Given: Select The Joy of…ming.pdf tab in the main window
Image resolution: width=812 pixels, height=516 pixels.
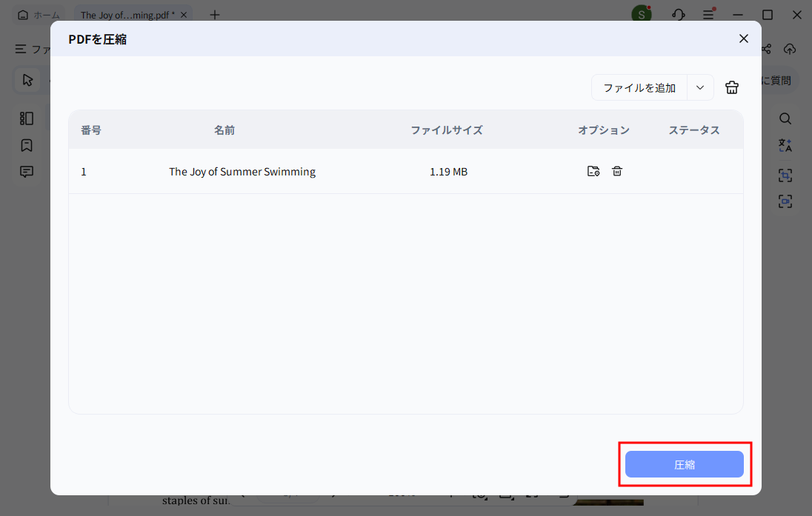Looking at the screenshot, I should [x=127, y=15].
